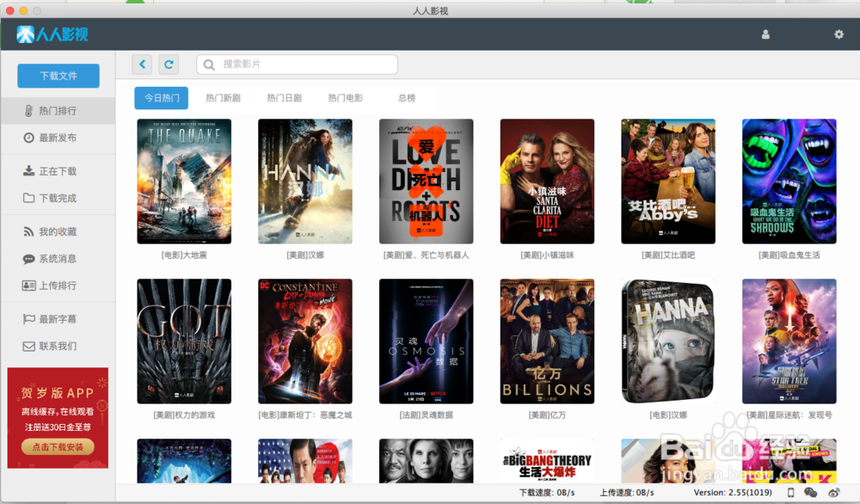Screen dimensions: 860x504
Task: Open 热门排行 in the sidebar
Action: (58, 111)
